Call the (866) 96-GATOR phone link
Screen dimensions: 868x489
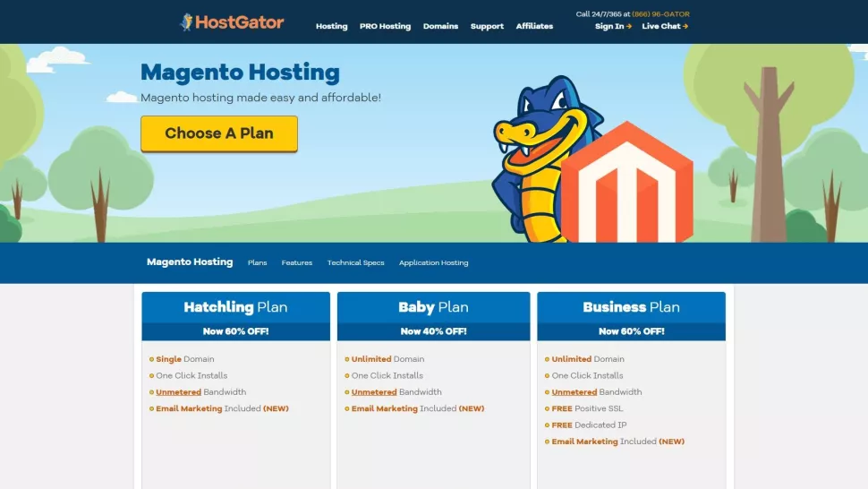(x=661, y=14)
